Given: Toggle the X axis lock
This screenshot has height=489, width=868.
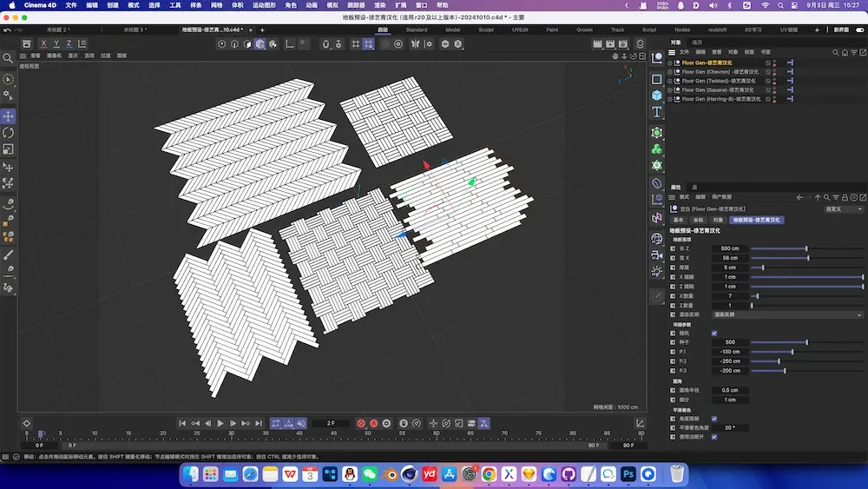Looking at the screenshot, I should click(x=43, y=43).
